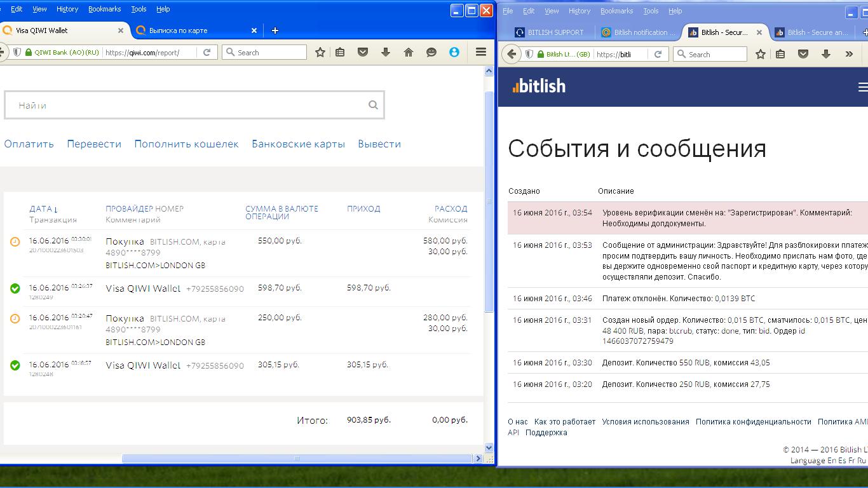This screenshot has width=868, height=488.
Task: Click the Пополнить кошелек link
Action: pos(186,144)
